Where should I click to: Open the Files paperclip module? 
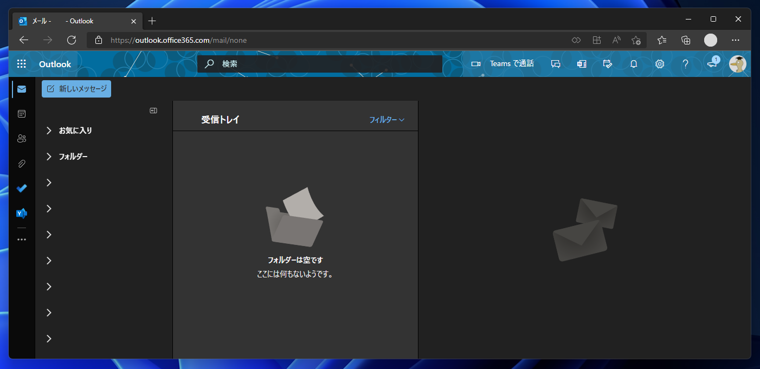21,164
